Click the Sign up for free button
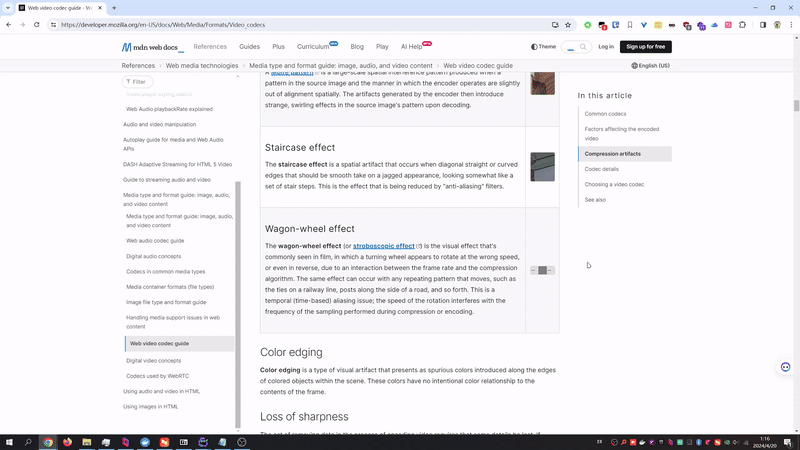800x450 pixels. [x=646, y=47]
